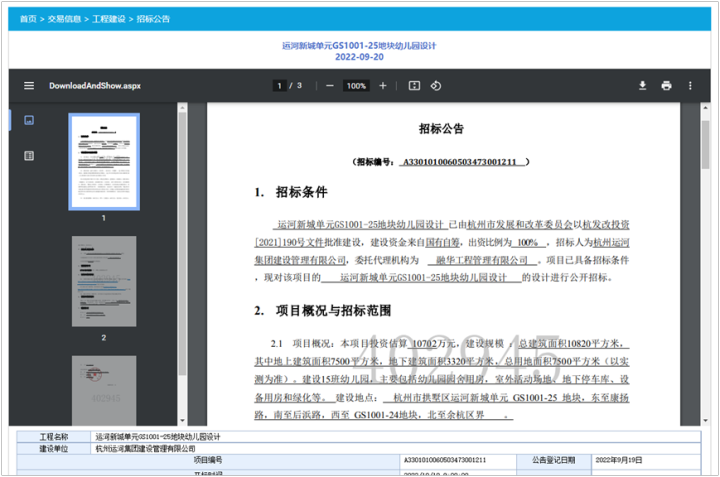Zoom in with the plus icon
Screen dimensions: 720x477
pyautogui.click(x=383, y=86)
